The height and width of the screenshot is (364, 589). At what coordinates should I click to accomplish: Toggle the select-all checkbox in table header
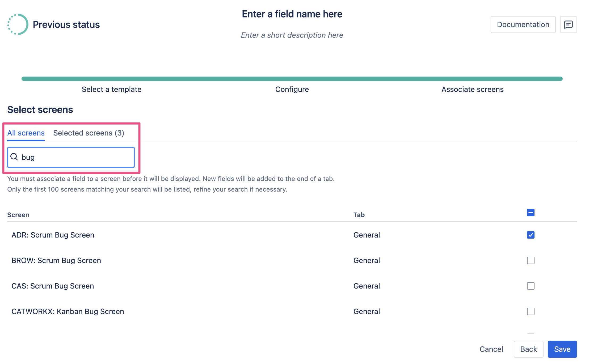531,213
